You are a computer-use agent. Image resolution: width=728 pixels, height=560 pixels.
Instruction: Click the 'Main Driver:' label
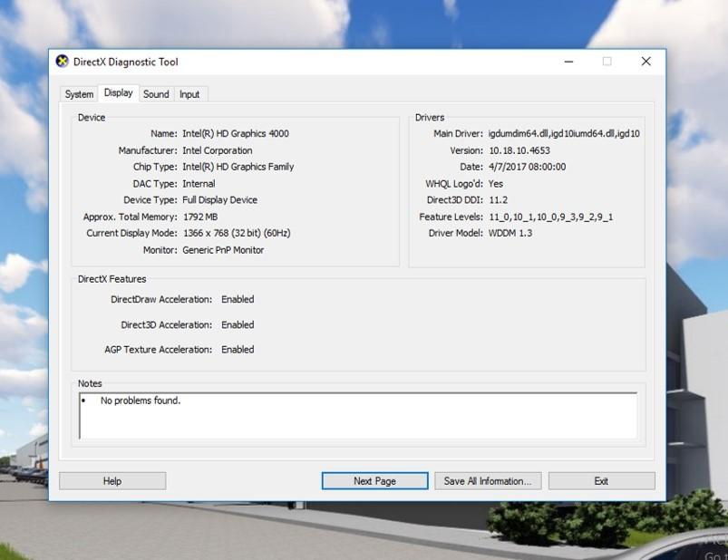coord(458,133)
